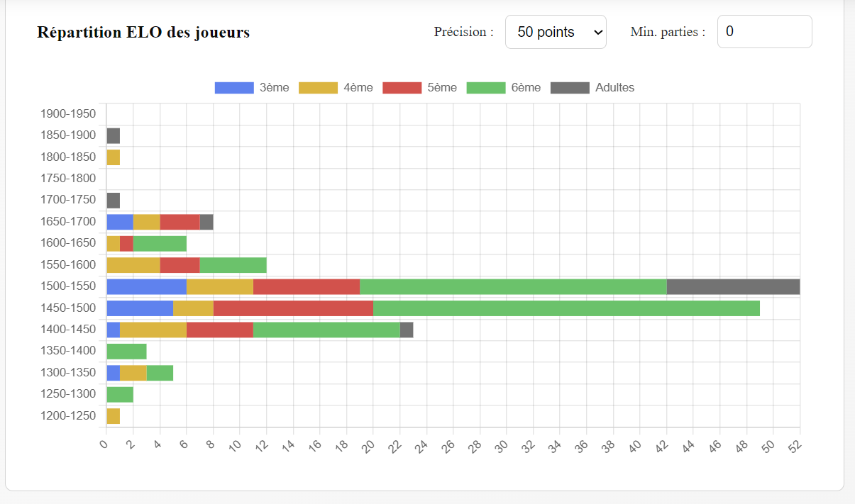855x504 pixels.
Task: Toggle the 6ème green legend entry
Action: click(x=485, y=88)
